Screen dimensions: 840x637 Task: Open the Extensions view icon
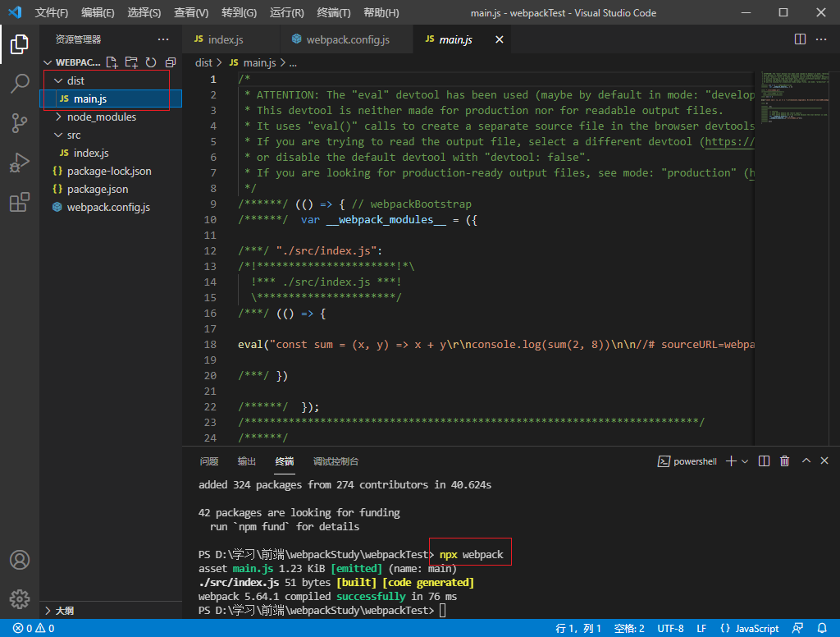click(x=20, y=202)
